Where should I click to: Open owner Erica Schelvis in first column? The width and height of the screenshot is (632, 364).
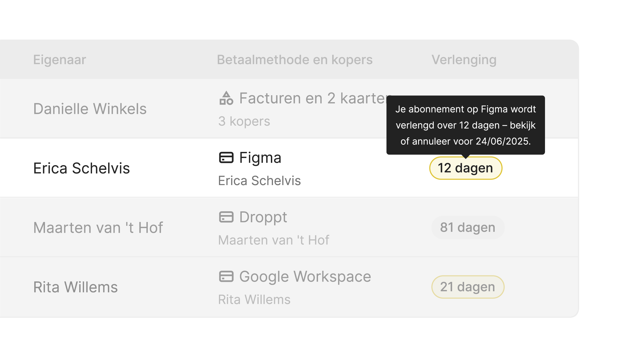[81, 168]
